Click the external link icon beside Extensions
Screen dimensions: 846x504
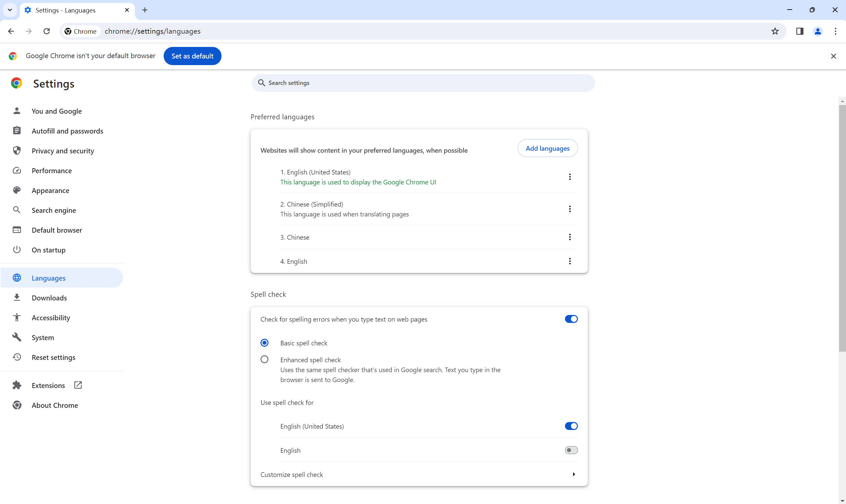click(78, 385)
